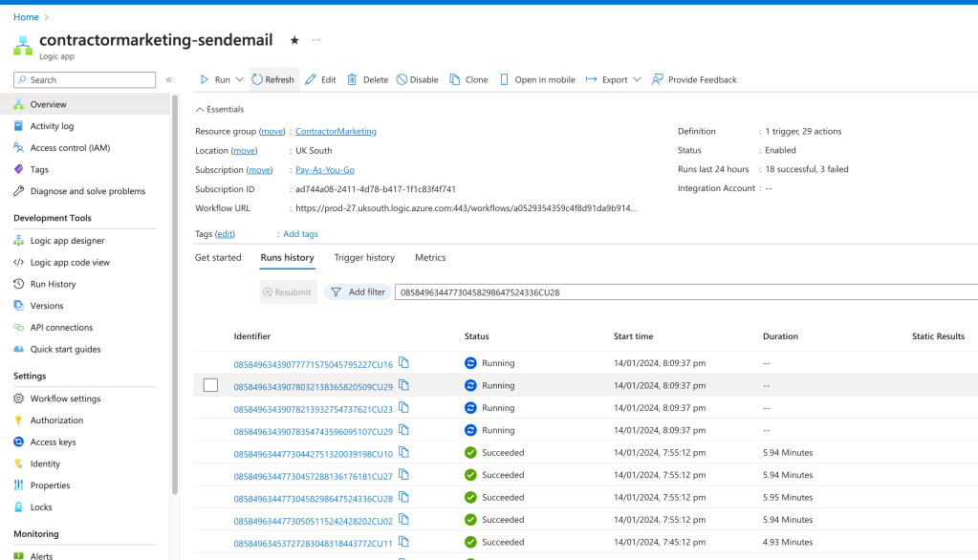Screen dimensions: 978x560
Task: Copy identifier of run ending 227CU16
Action: coord(404,363)
